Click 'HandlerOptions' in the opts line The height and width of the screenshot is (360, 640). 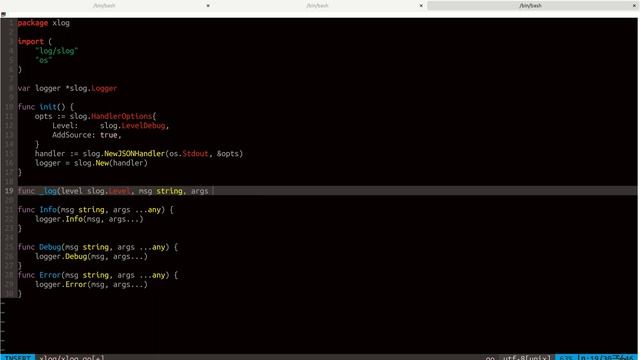pyautogui.click(x=121, y=116)
